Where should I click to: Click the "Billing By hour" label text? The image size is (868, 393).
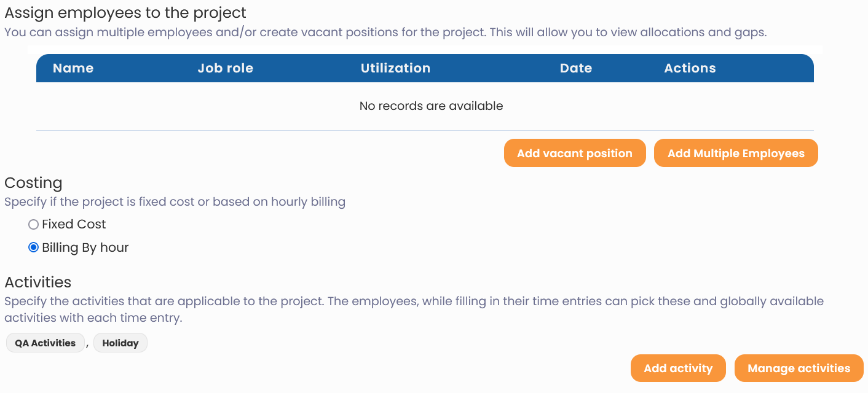tap(85, 248)
